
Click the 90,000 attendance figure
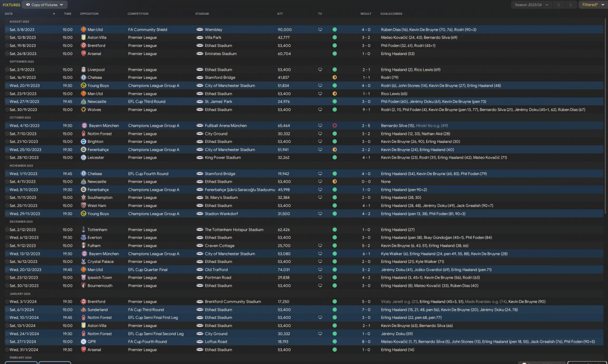coord(285,29)
